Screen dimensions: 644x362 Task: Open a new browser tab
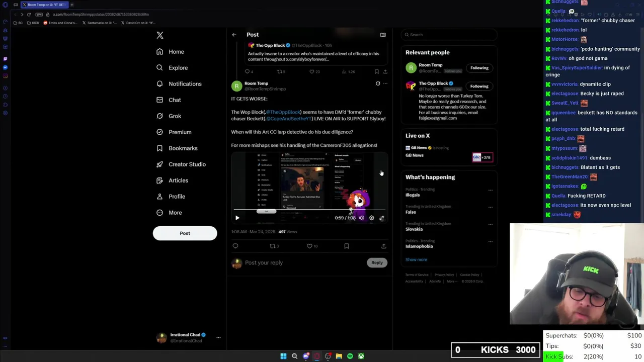pos(72,5)
